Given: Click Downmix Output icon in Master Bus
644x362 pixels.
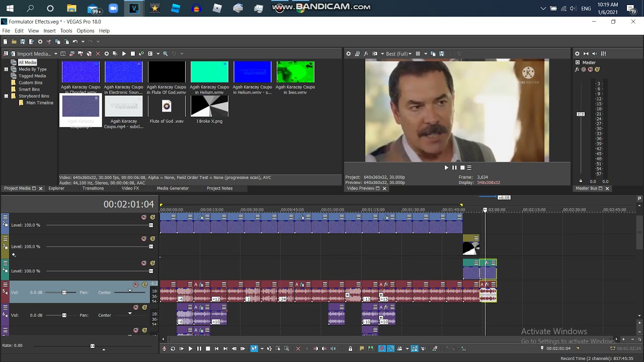Looking at the screenshot, I should click(586, 54).
